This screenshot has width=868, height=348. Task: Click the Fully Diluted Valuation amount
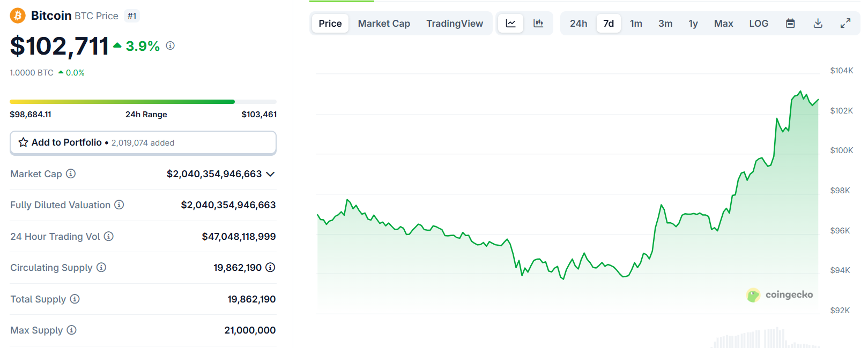[228, 205]
